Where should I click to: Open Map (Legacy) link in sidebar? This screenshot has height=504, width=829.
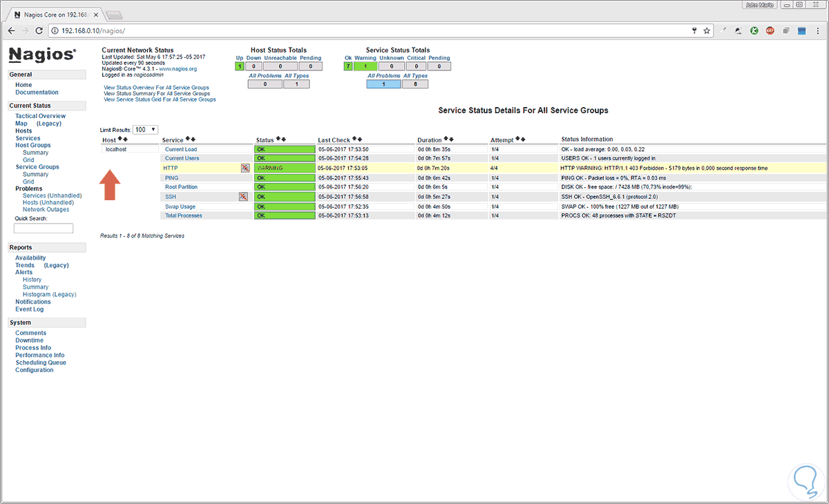[x=38, y=124]
